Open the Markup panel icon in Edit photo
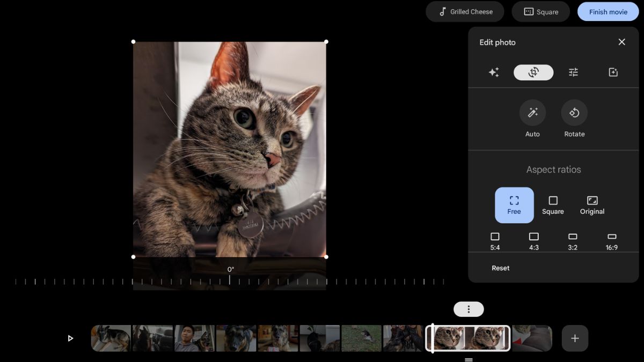The image size is (644, 362). coord(613,72)
